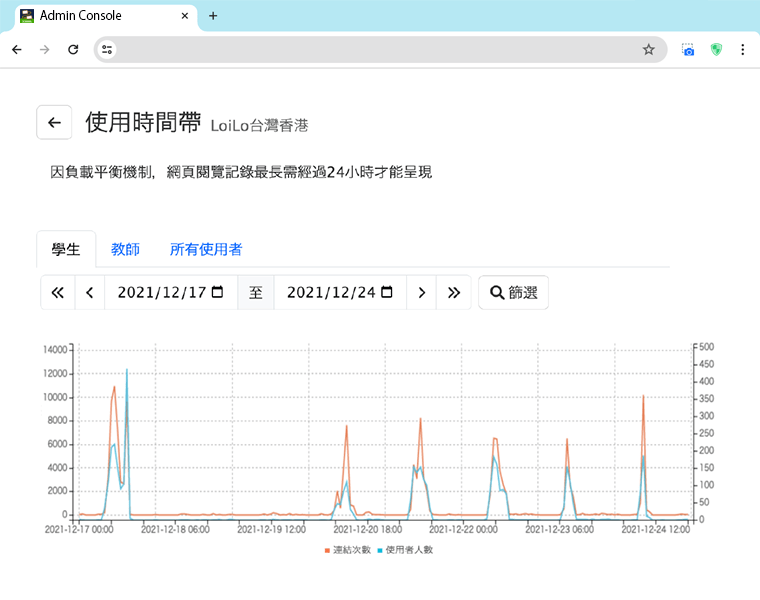Close the Admin Console tab
760x600 pixels.
click(x=185, y=16)
